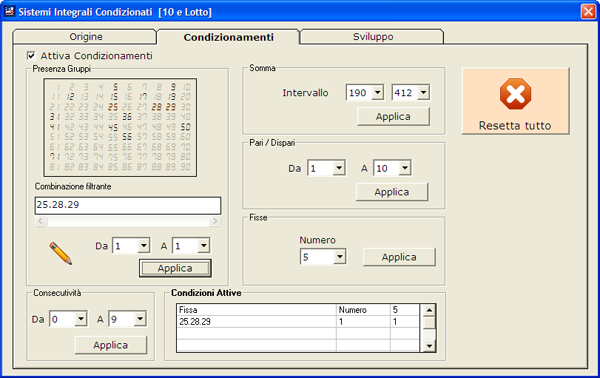
Task: Toggle number 12 in the number grid
Action: 70,97
